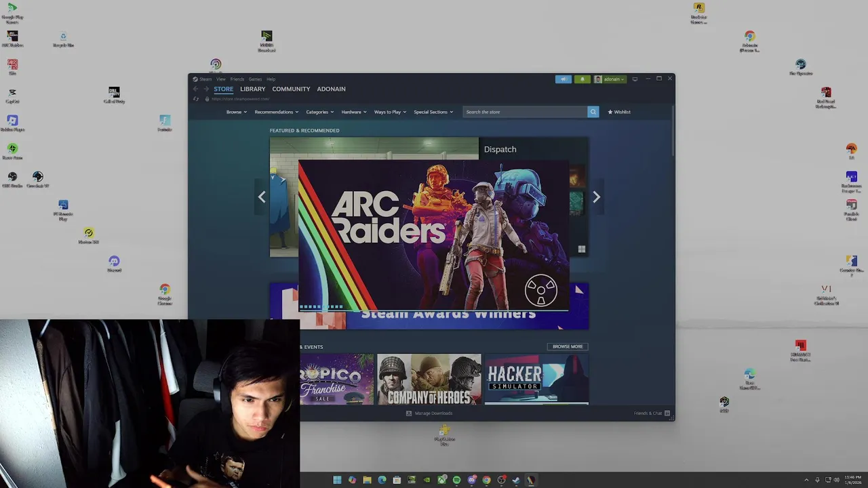
Task: Open the Friends menu
Action: (237, 79)
